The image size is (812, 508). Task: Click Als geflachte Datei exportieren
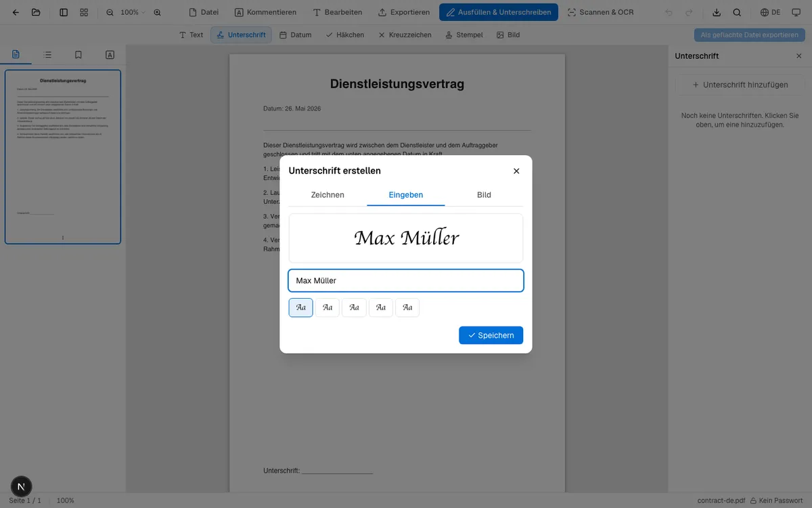(749, 35)
